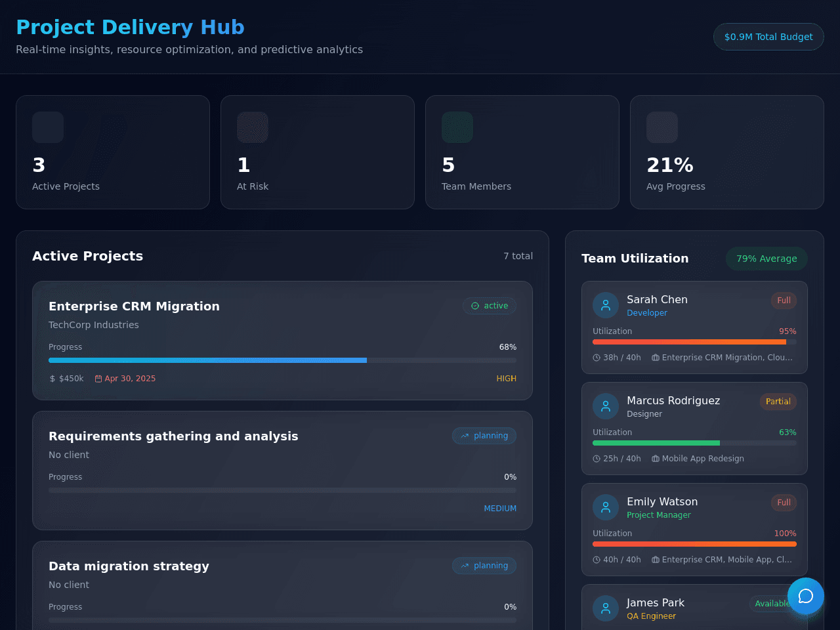Click the dollar icon beside $450k
The width and height of the screenshot is (840, 630).
(x=52, y=379)
